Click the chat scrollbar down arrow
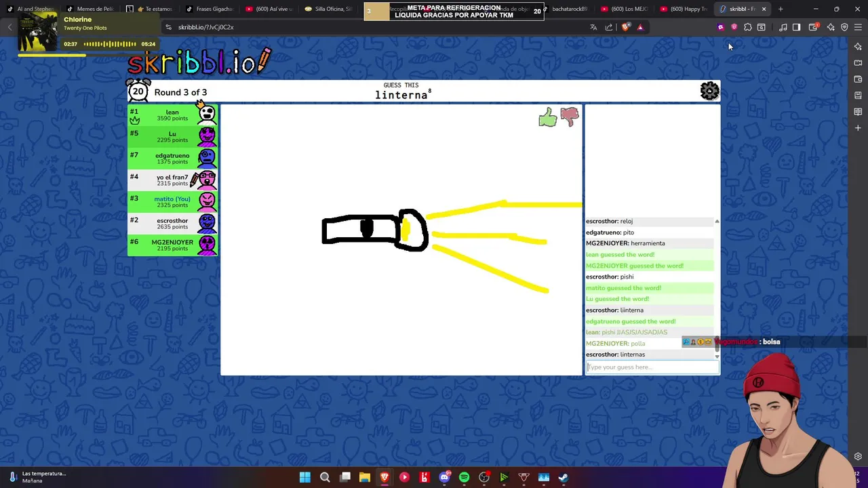The image size is (868, 488). click(717, 356)
